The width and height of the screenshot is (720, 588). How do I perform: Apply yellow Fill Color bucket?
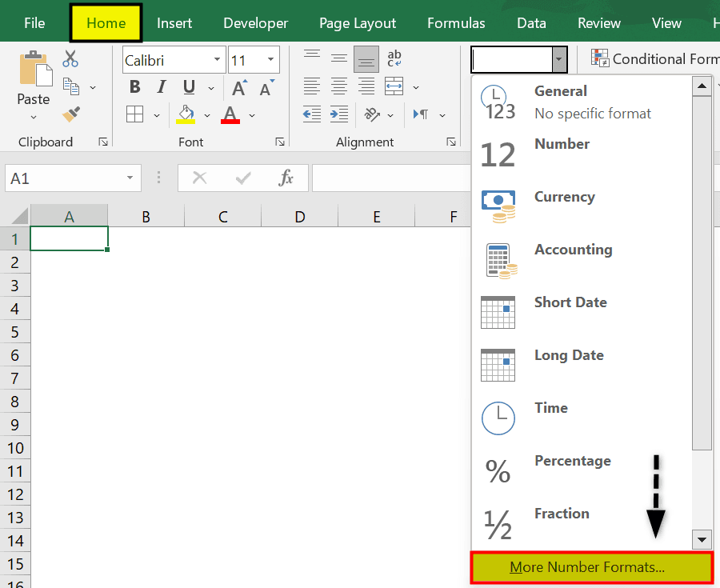pos(186,114)
